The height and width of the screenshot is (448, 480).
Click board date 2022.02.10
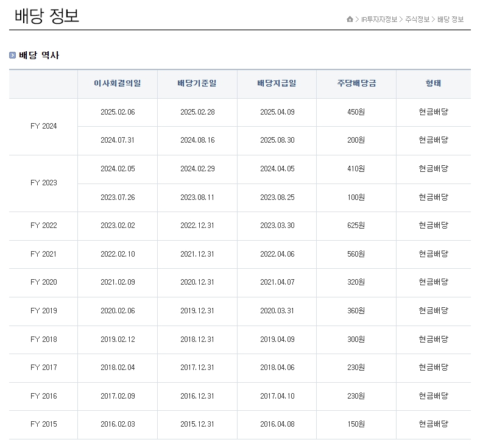(x=118, y=254)
